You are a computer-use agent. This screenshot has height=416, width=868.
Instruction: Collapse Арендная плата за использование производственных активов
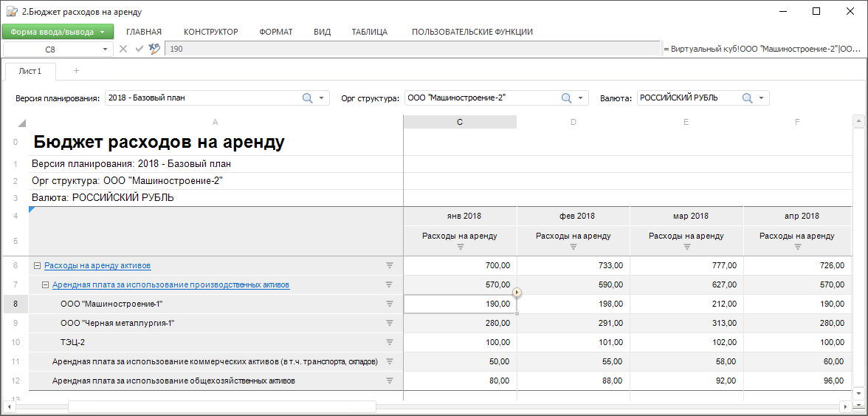[x=45, y=284]
